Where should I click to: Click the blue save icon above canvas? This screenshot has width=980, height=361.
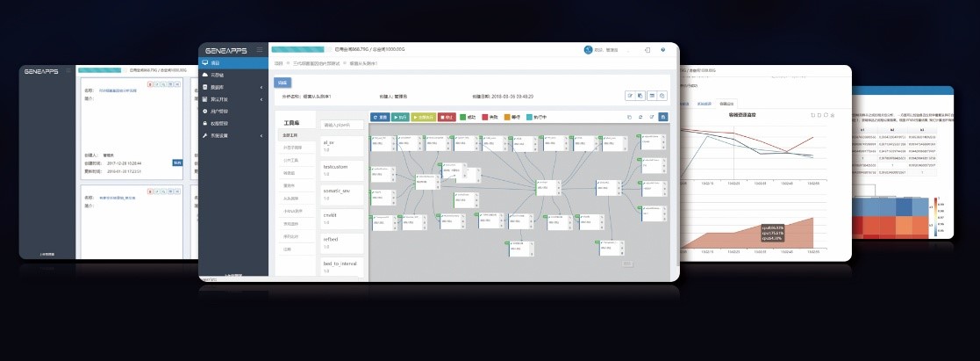pos(663,116)
